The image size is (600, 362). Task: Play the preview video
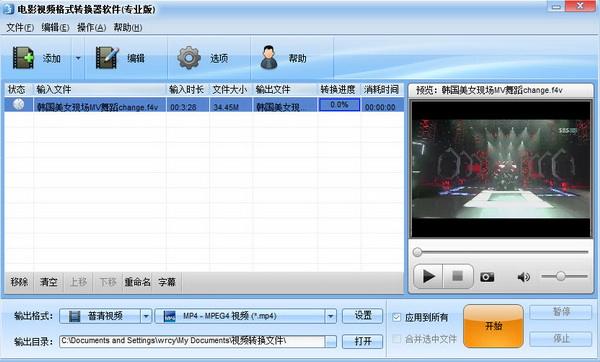(429, 276)
